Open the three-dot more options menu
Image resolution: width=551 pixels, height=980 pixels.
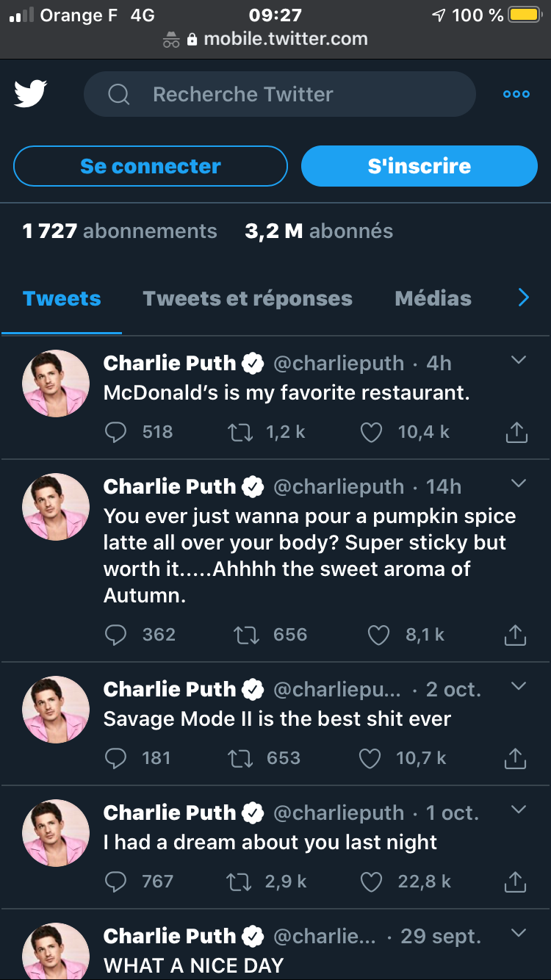pos(516,94)
